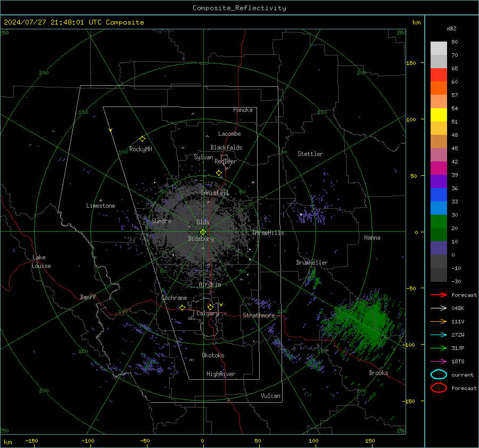Select the cyan 27ZW arrow icon
Image resolution: width=479 pixels, height=448 pixels.
[x=439, y=335]
